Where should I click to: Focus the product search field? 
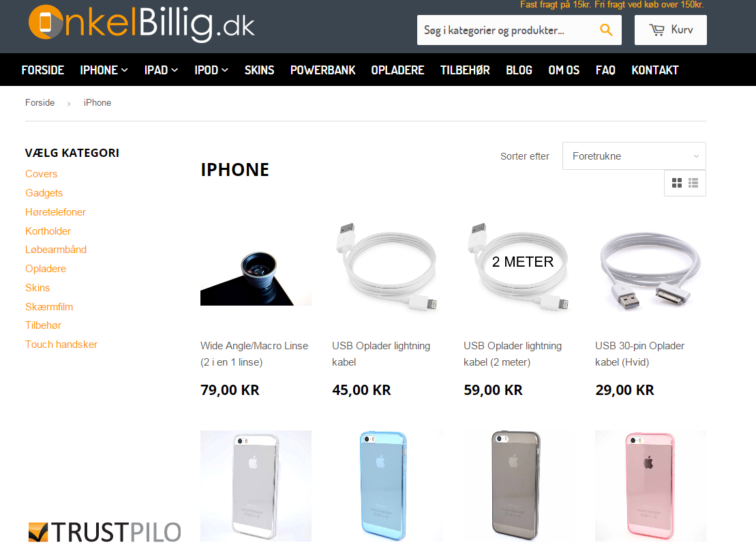coord(505,30)
